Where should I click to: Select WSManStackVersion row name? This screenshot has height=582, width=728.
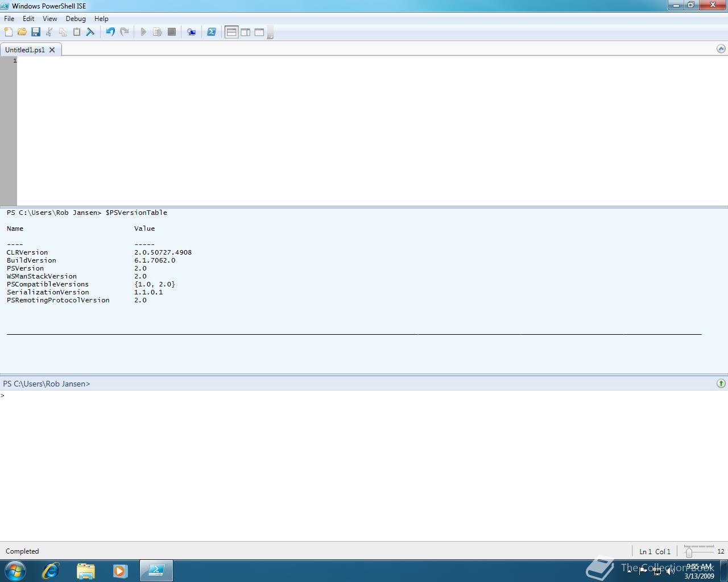coord(42,276)
